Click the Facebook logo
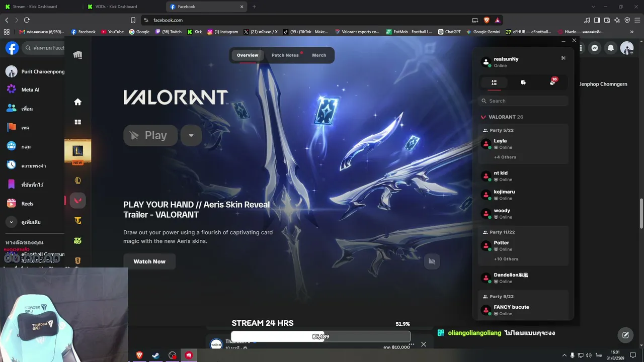This screenshot has height=362, width=644. 12,48
